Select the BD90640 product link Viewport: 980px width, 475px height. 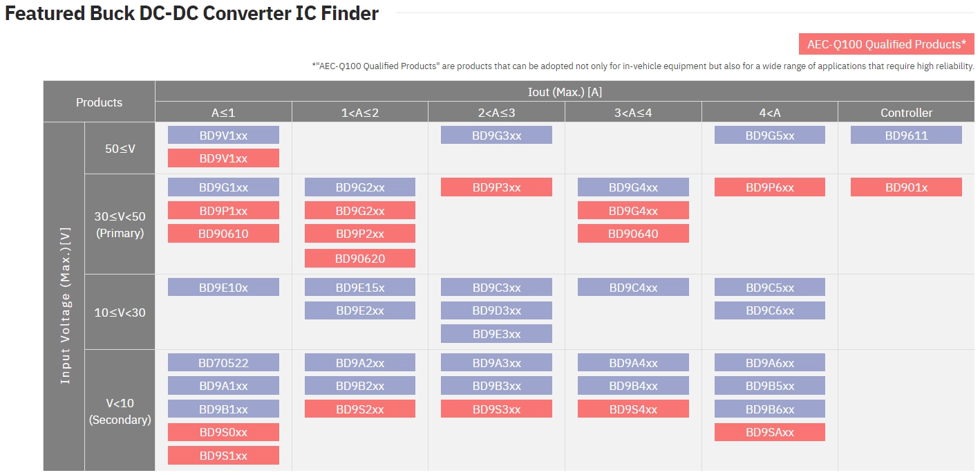click(x=633, y=234)
